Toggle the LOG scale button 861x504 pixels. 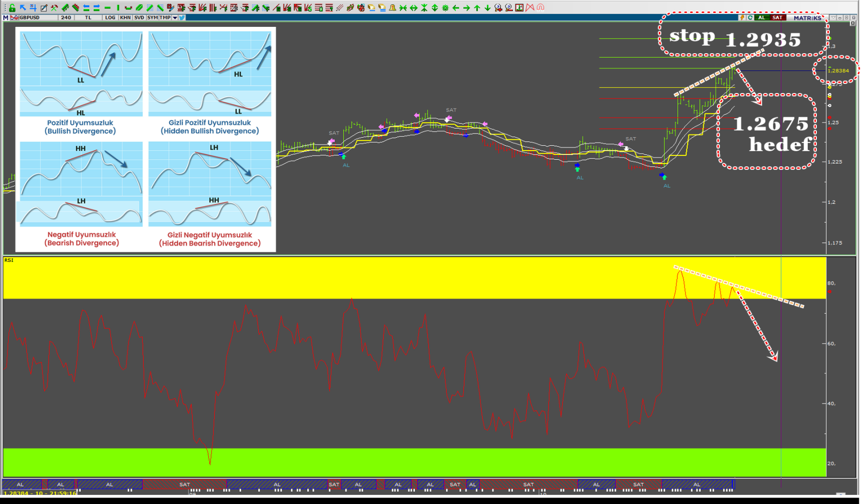tap(110, 18)
